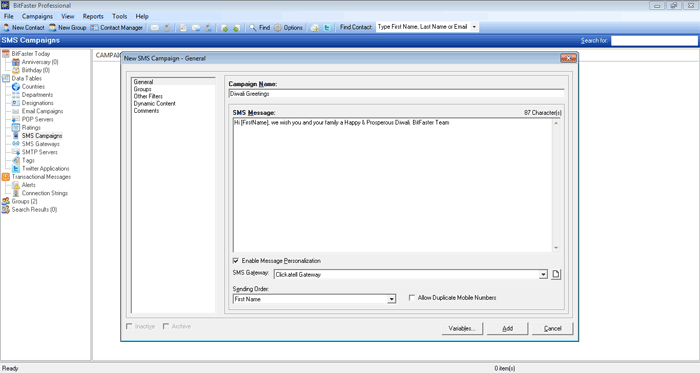Check Allow Duplicate Mobile Numbers
700x373 pixels.
pyautogui.click(x=412, y=298)
